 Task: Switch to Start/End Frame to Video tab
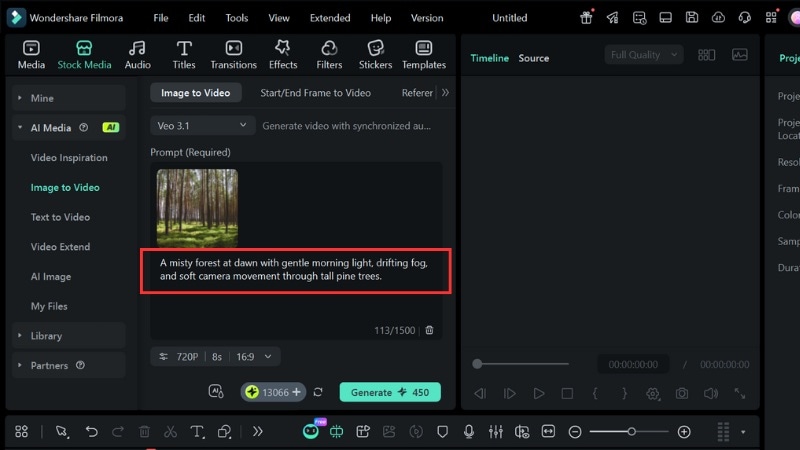315,92
